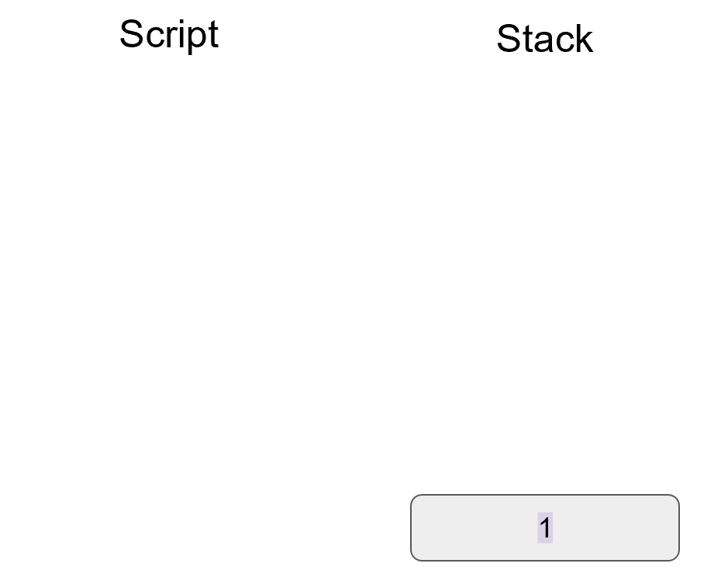Click the Script column heading
728x584 pixels.
coord(169,35)
